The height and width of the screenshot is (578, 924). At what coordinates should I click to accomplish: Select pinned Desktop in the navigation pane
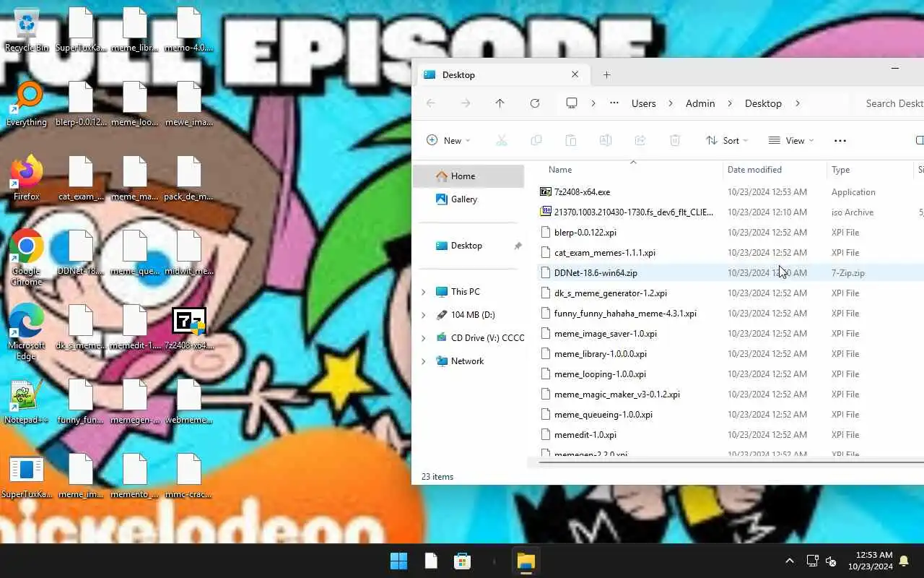[468, 246]
